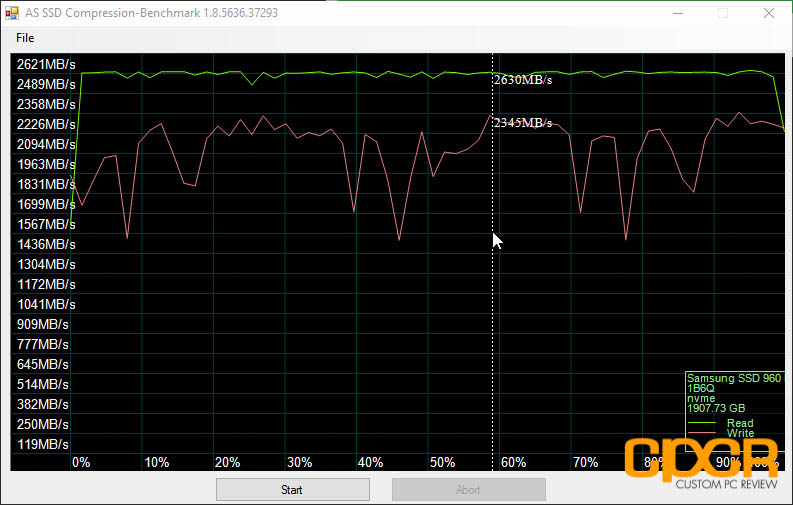Image resolution: width=793 pixels, height=505 pixels.
Task: Click the 777MB/s axis label
Action: click(42, 344)
